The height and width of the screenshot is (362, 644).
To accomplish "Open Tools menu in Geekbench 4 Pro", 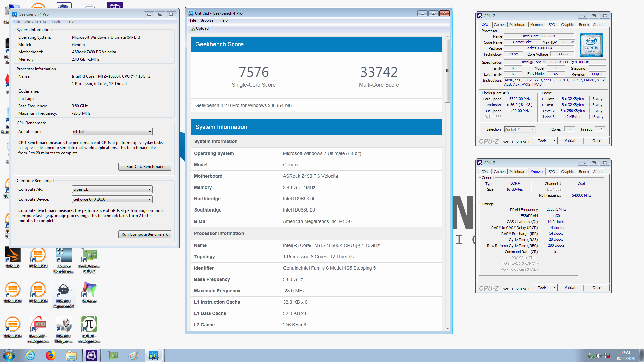I will 56,21.
